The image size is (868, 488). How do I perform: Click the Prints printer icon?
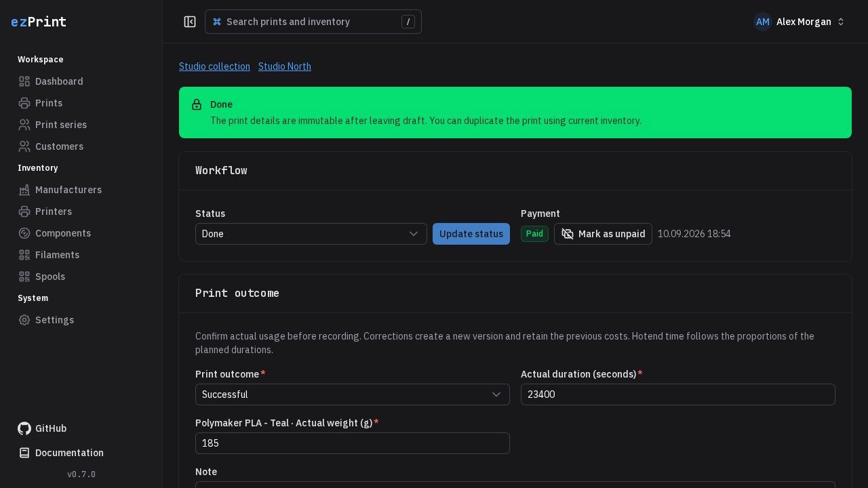[24, 103]
